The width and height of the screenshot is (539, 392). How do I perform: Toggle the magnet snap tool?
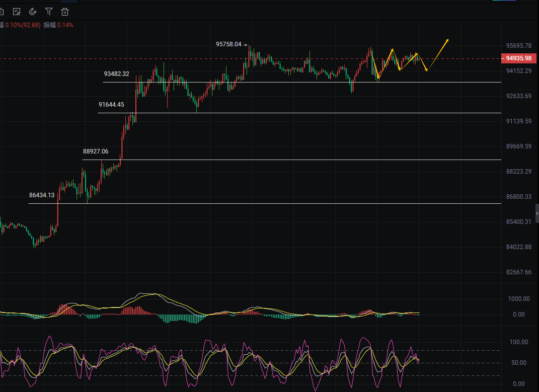pos(33,11)
